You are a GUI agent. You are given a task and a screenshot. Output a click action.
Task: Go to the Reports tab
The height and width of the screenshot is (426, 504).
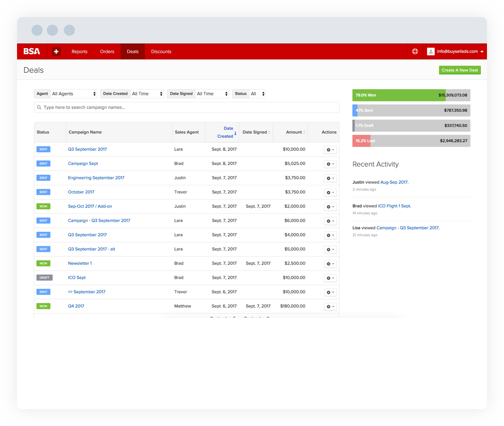tap(80, 52)
